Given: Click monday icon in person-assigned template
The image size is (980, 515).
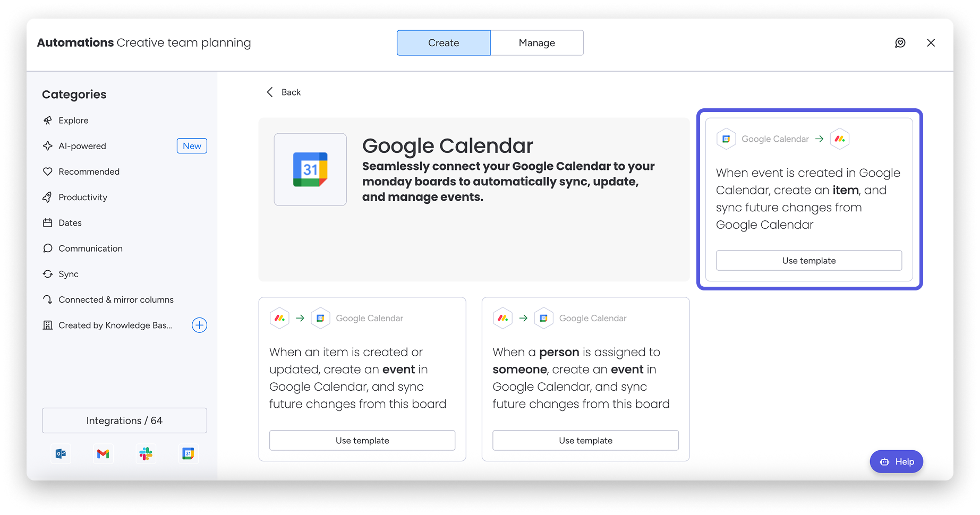Looking at the screenshot, I should click(502, 318).
